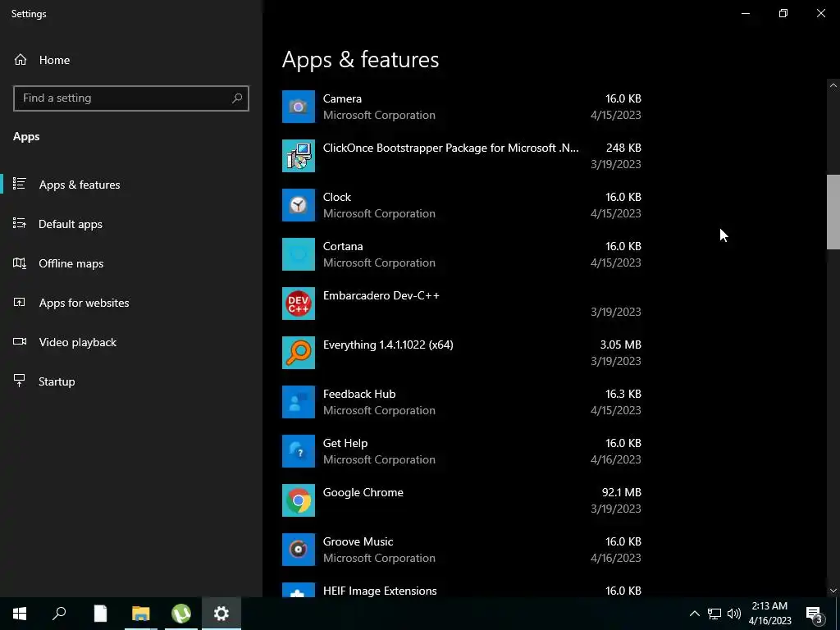Click the Clock app icon
The image size is (840, 630).
299,205
